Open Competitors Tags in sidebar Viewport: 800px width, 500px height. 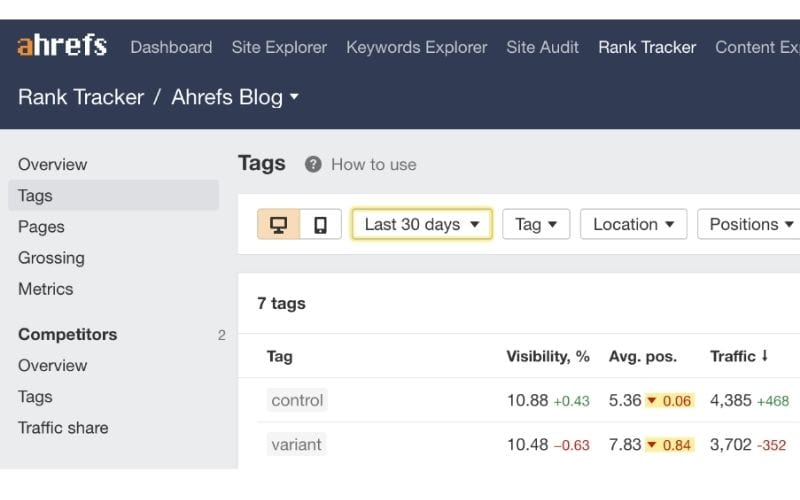pos(35,396)
